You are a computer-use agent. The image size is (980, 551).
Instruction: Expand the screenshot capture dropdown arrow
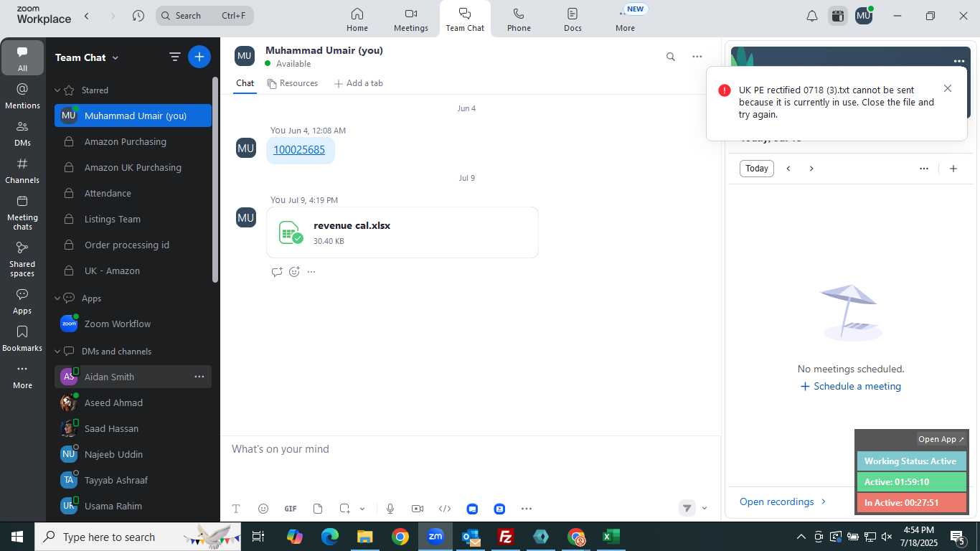click(362, 509)
